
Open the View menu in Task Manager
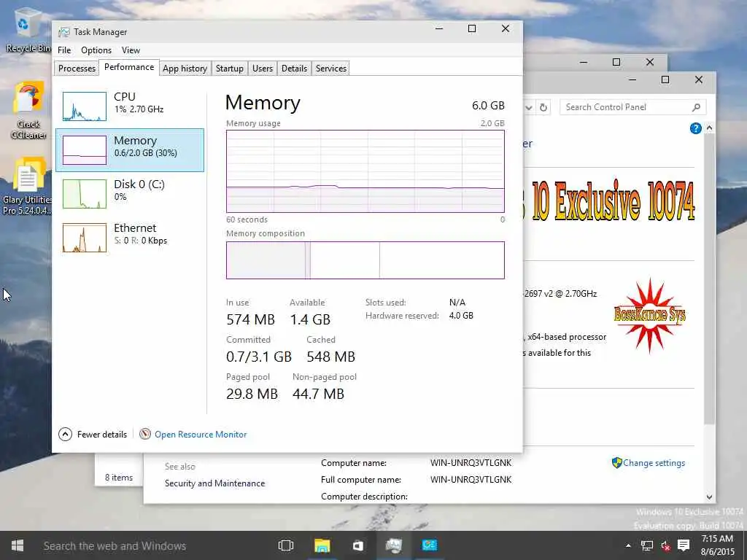pos(131,50)
